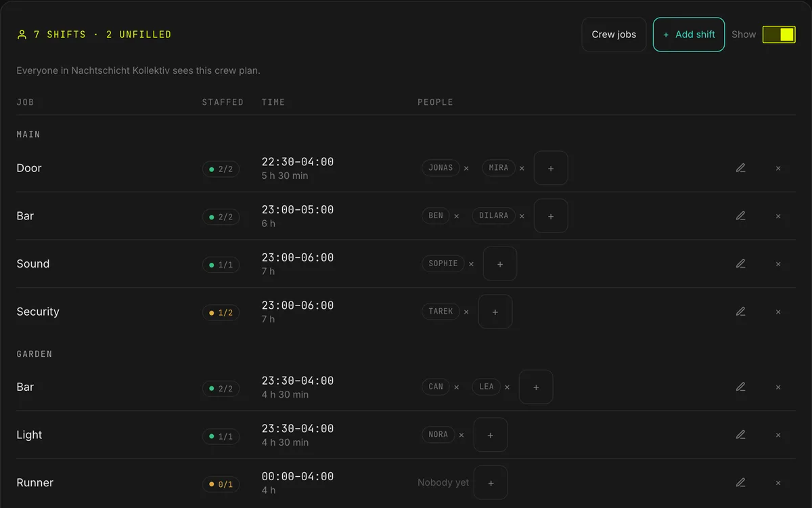
Task: Click the Runner time 00:00-04:00
Action: [298, 476]
